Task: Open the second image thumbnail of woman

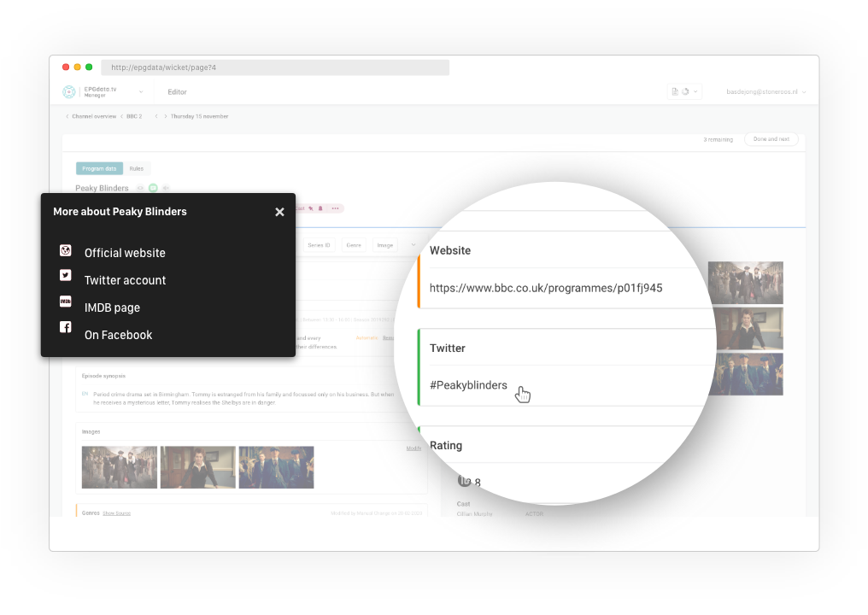Action: click(198, 468)
